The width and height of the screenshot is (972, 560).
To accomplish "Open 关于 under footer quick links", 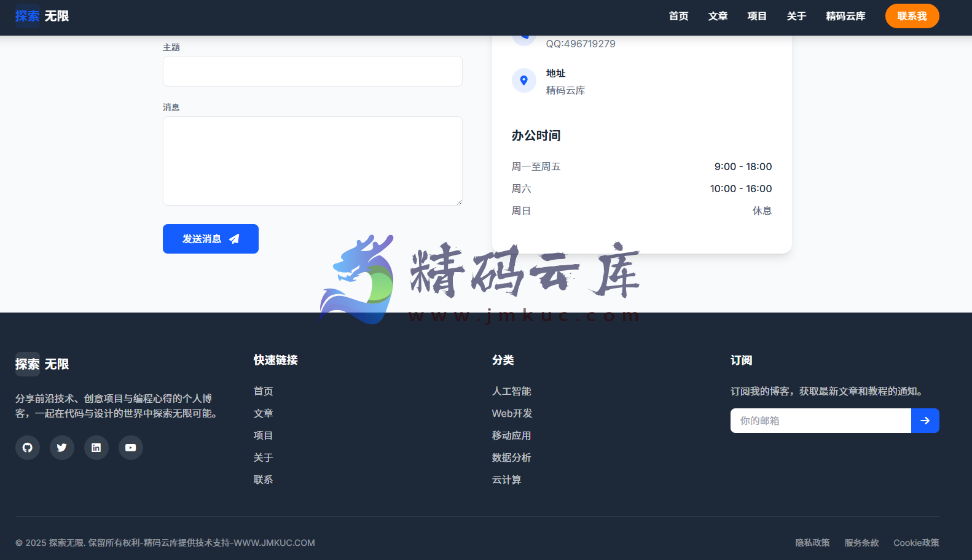I will pyautogui.click(x=264, y=457).
